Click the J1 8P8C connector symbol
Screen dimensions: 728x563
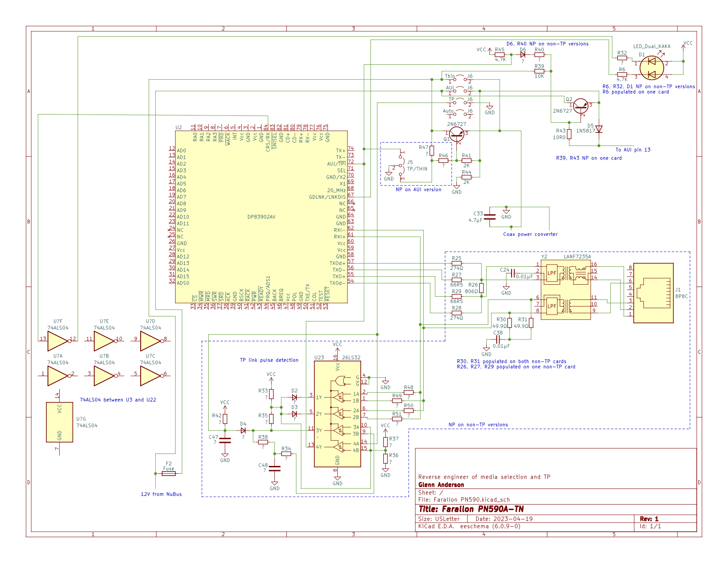tap(653, 293)
